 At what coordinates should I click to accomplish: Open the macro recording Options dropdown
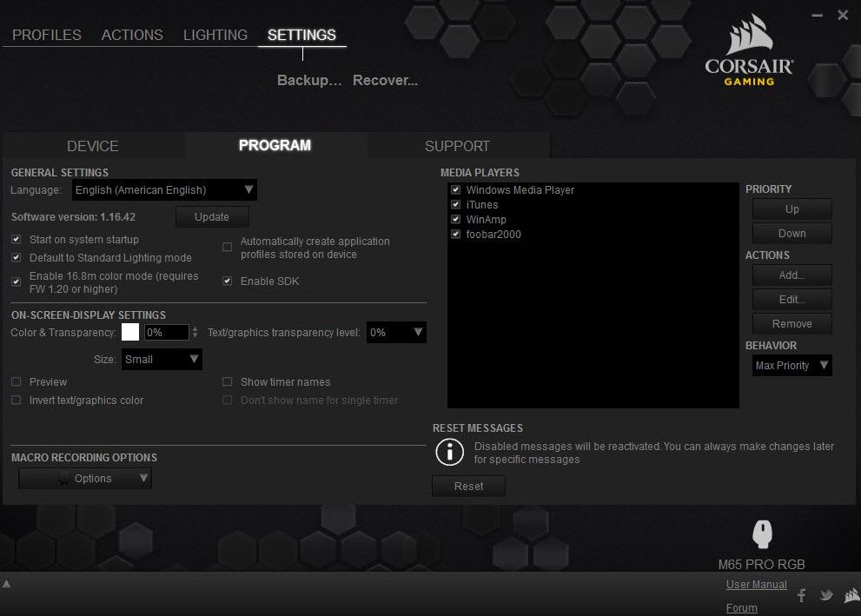tap(85, 479)
